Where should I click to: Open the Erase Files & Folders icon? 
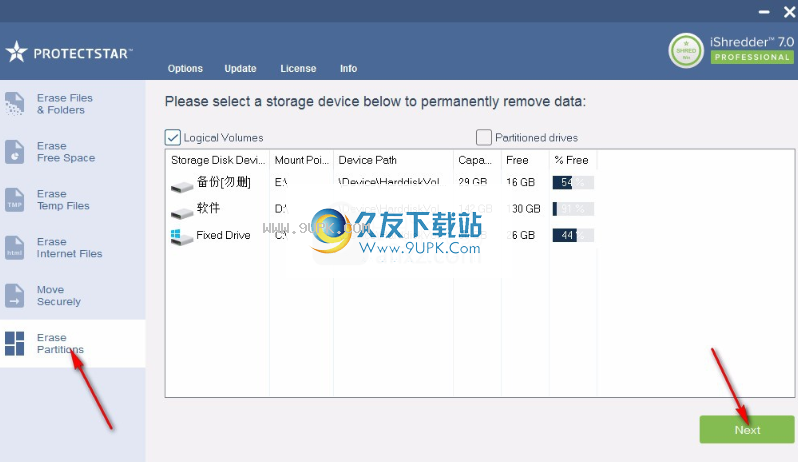point(14,104)
